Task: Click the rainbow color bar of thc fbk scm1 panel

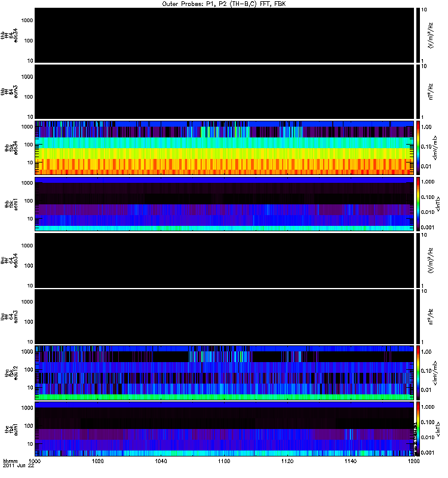Action: [x=418, y=429]
